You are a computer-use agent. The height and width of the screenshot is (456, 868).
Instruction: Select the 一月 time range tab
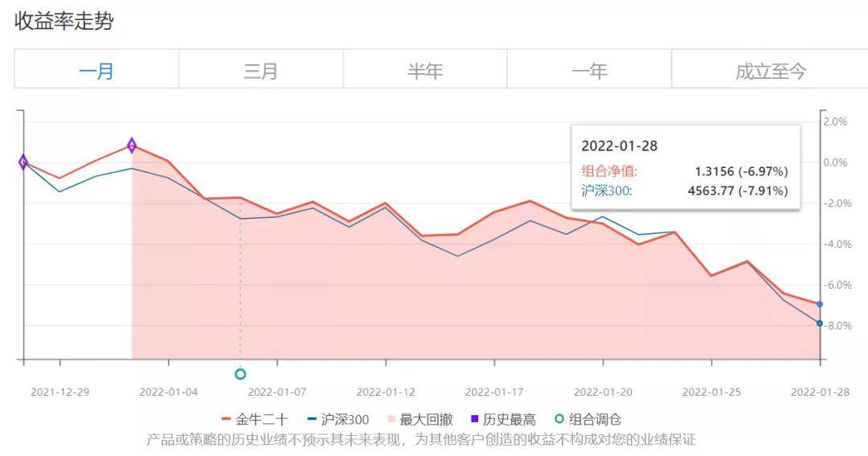click(x=96, y=70)
